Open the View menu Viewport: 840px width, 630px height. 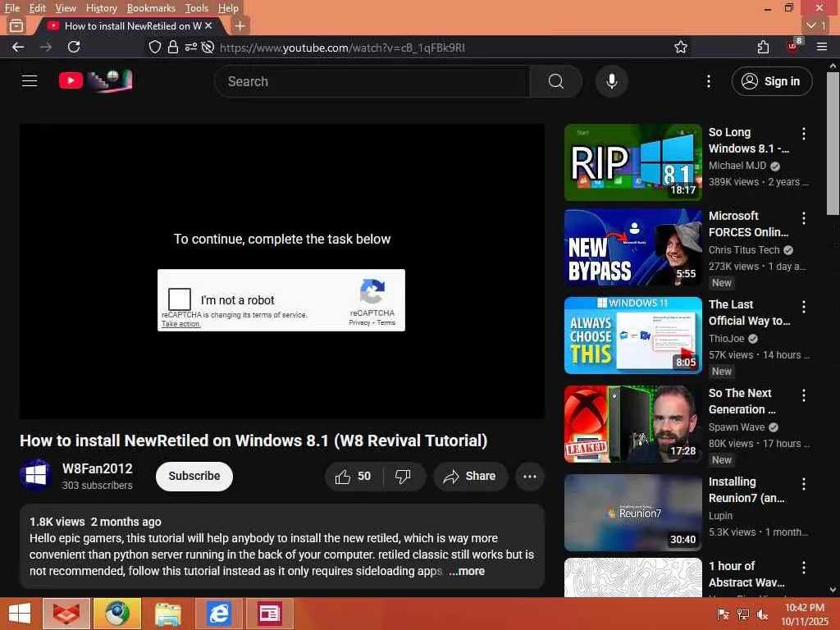[x=66, y=8]
